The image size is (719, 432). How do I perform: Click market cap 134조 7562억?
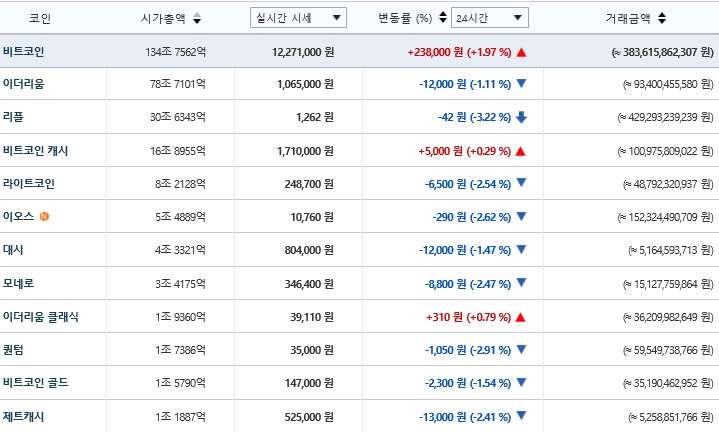176,52
